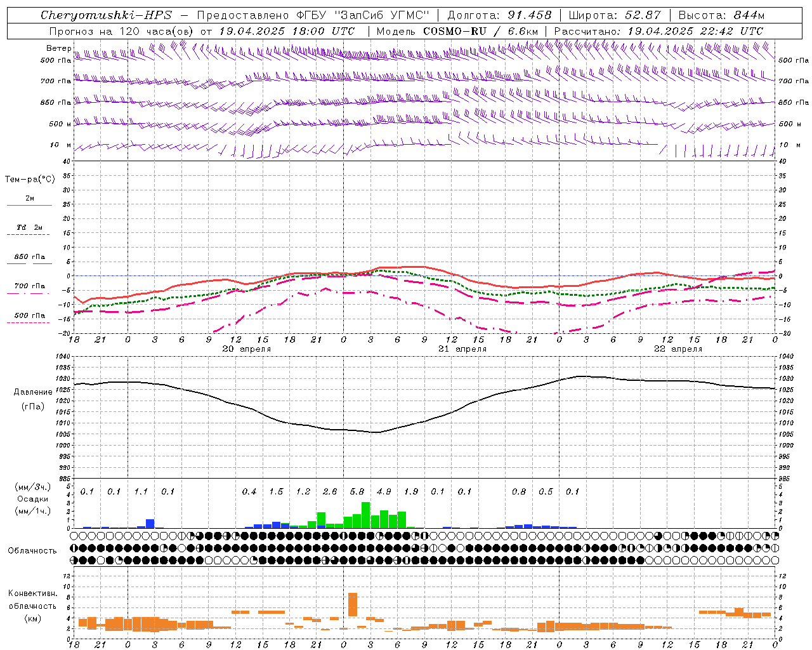Screen dimensions: 812x650
Task: Click the Рассчитано: 19.04.2025 22:42 UTC timestamp
Action: (658, 31)
